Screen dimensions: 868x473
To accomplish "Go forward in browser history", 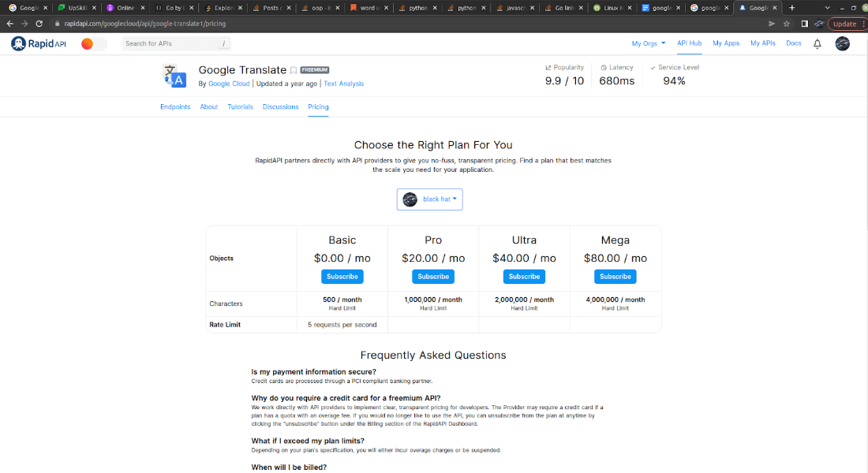I will pyautogui.click(x=24, y=24).
